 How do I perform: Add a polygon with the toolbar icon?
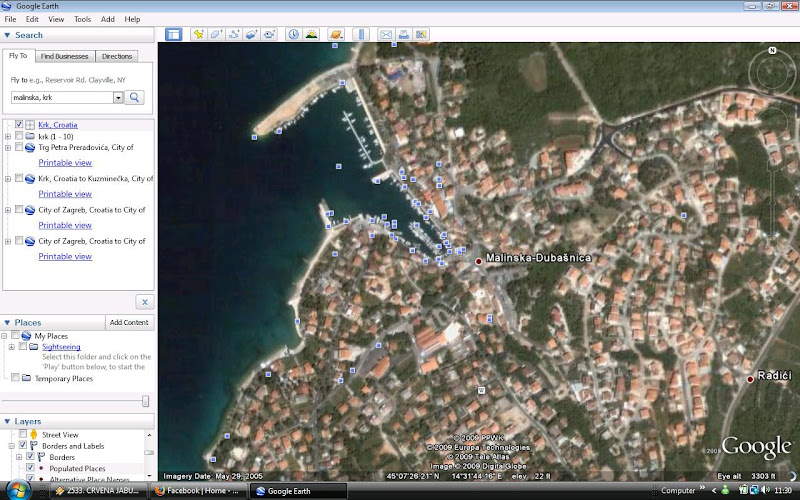point(216,34)
